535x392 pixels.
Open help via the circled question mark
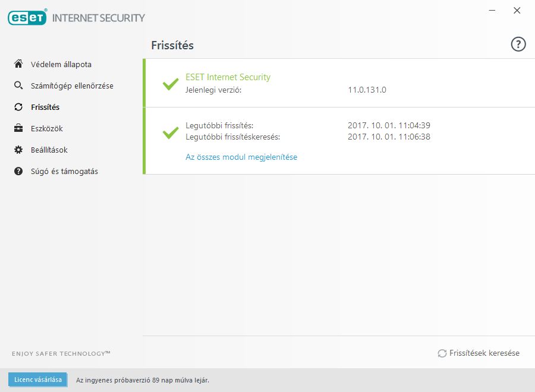pos(518,45)
